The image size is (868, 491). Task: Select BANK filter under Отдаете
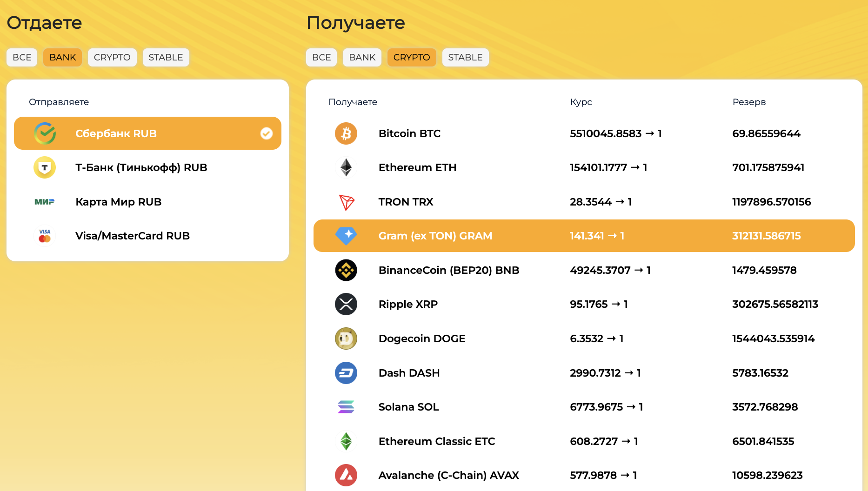tap(63, 57)
